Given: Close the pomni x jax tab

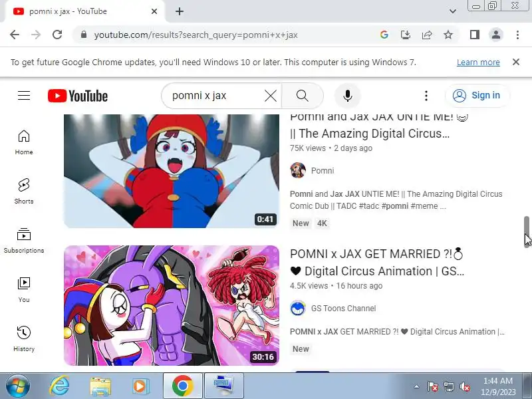Looking at the screenshot, I should tap(154, 11).
